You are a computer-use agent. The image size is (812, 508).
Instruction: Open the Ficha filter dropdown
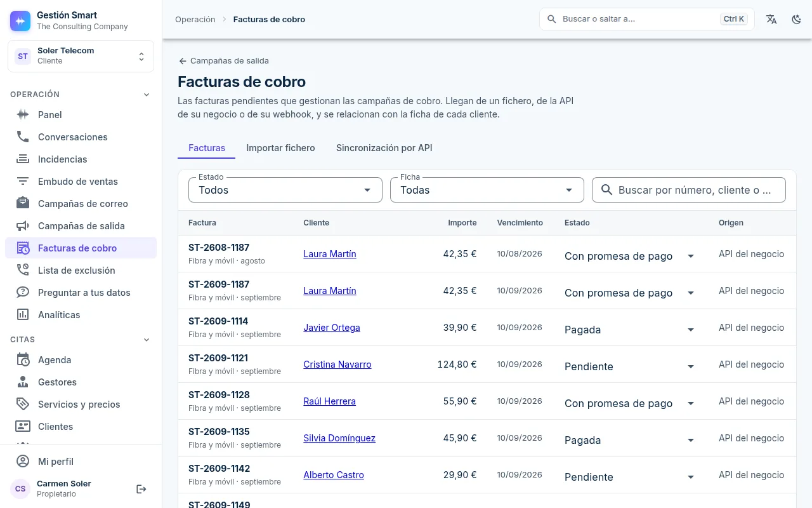[x=487, y=190]
